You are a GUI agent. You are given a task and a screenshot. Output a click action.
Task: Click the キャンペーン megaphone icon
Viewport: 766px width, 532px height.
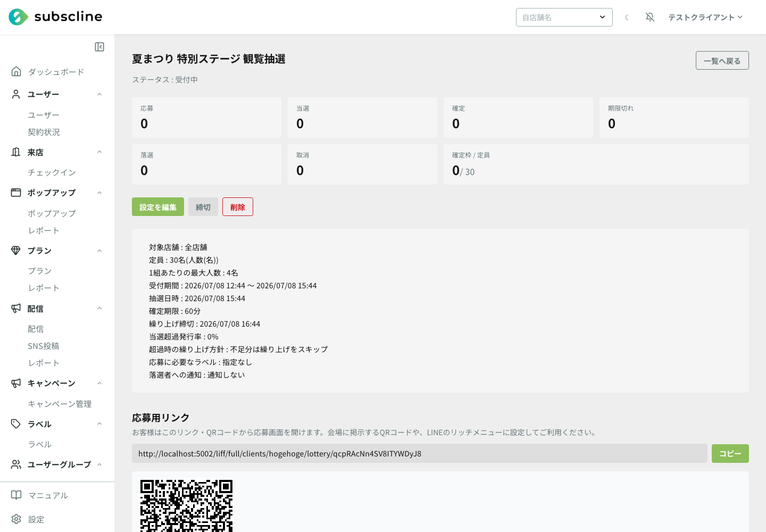16,383
